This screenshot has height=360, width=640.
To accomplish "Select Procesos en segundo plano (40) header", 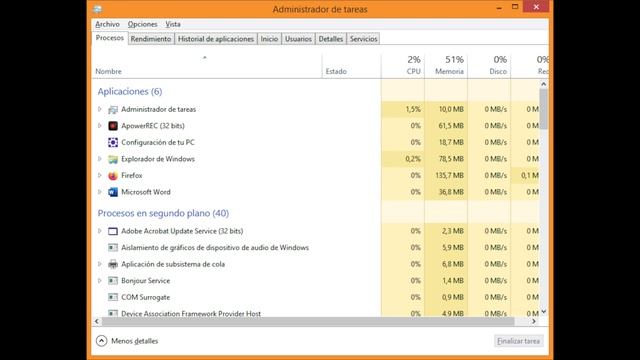I will pyautogui.click(x=163, y=213).
